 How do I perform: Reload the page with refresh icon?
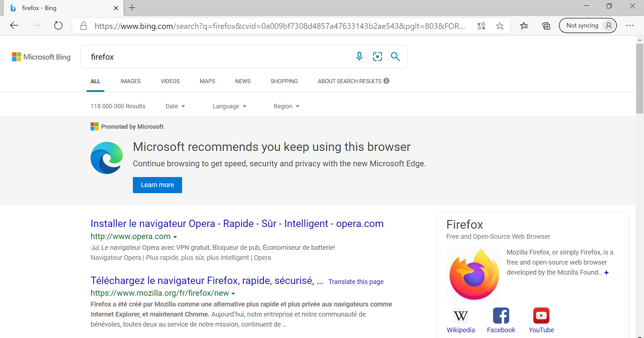[x=58, y=25]
